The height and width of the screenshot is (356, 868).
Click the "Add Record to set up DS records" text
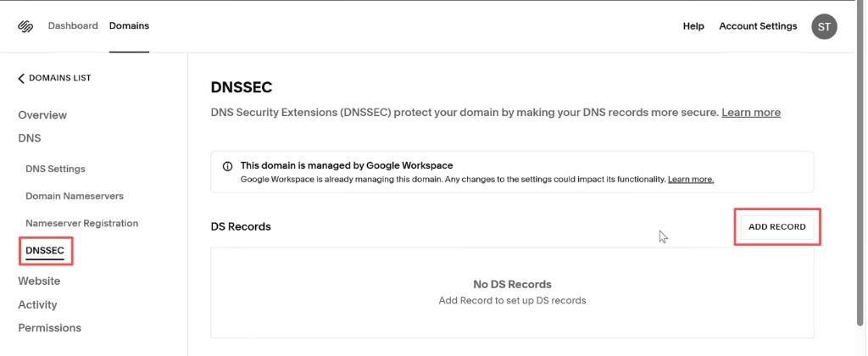[512, 301]
